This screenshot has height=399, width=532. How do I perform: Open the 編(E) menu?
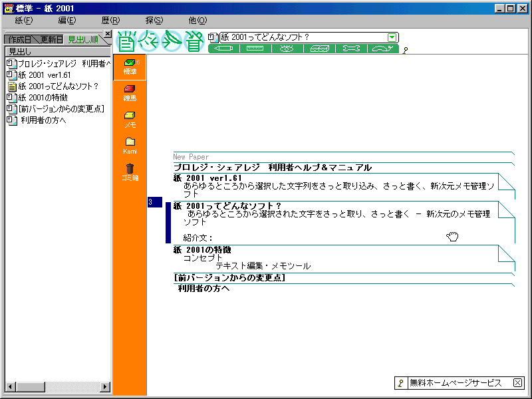[x=67, y=21]
